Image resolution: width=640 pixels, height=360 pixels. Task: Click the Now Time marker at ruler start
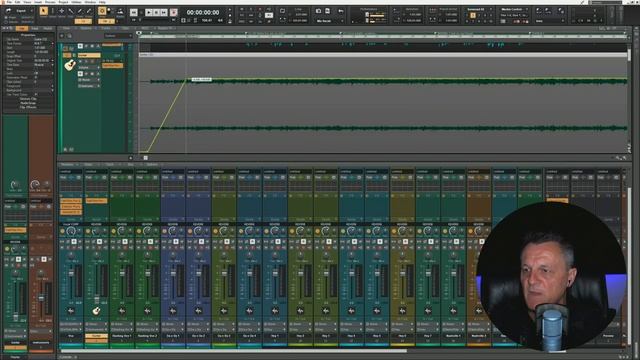139,33
